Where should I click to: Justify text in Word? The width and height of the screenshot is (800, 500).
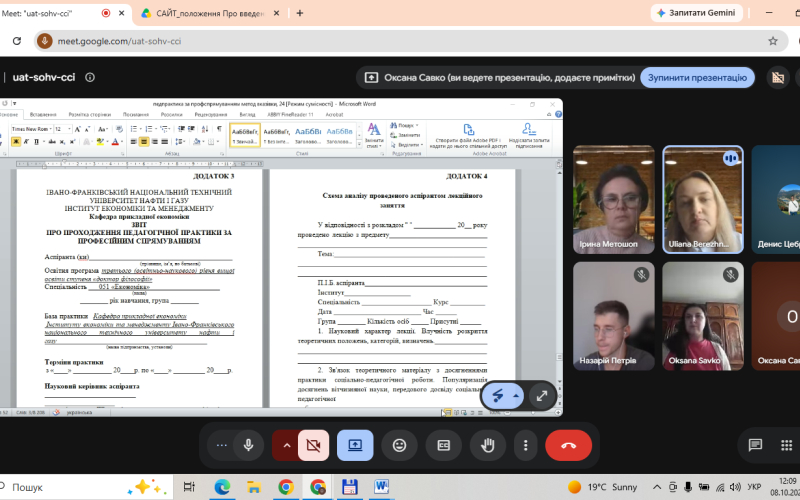pos(165,141)
